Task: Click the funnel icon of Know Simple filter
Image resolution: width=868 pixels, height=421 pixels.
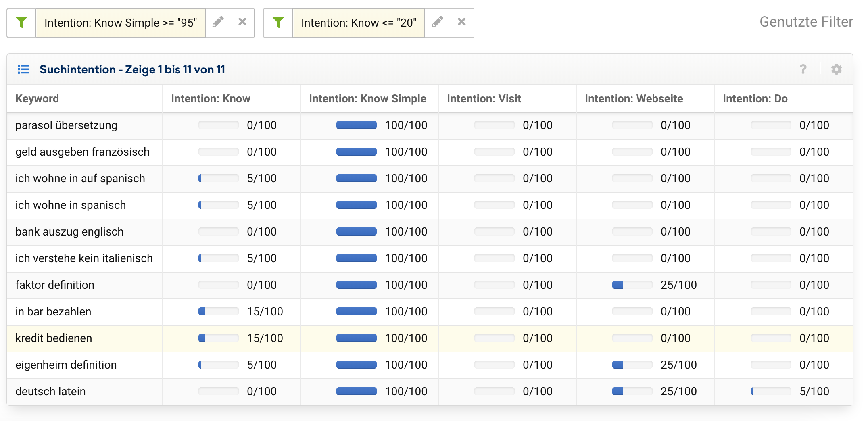Action: 21,23
